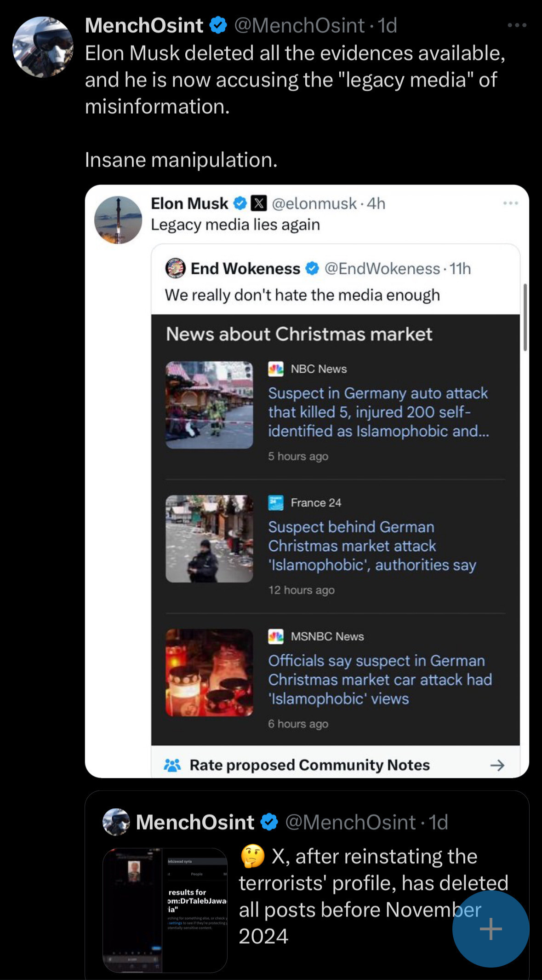This screenshot has height=980, width=542.
Task: Open three-dot menu on Elon Musk's post
Action: (x=510, y=203)
